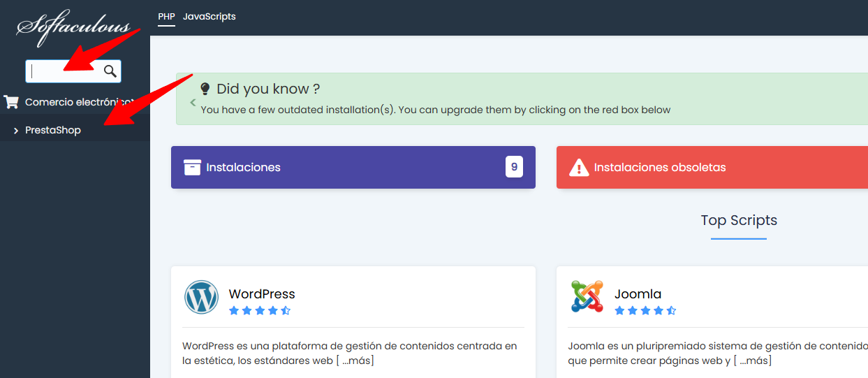Click the left arrow in the tip box
This screenshot has width=868, height=378.
[193, 102]
